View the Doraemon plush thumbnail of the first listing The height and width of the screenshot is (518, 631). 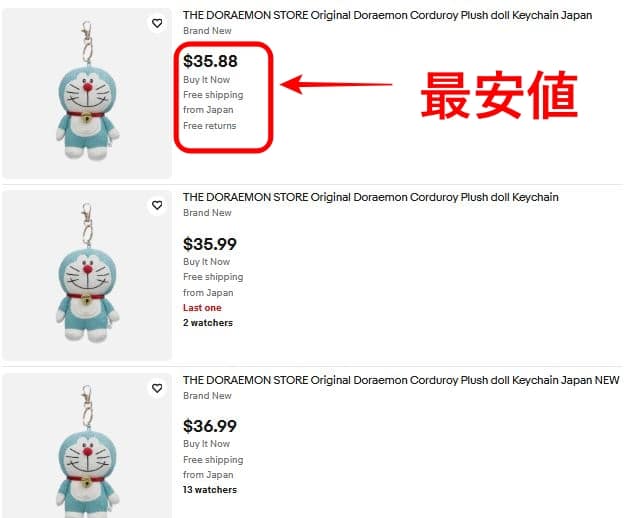87,93
